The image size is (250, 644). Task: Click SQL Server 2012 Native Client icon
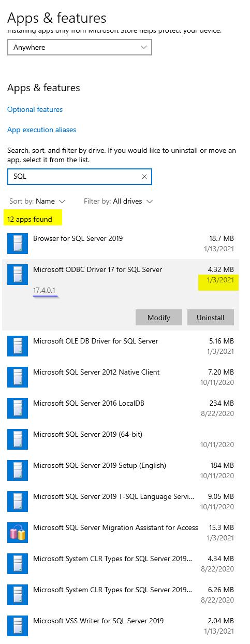pyautogui.click(x=18, y=377)
